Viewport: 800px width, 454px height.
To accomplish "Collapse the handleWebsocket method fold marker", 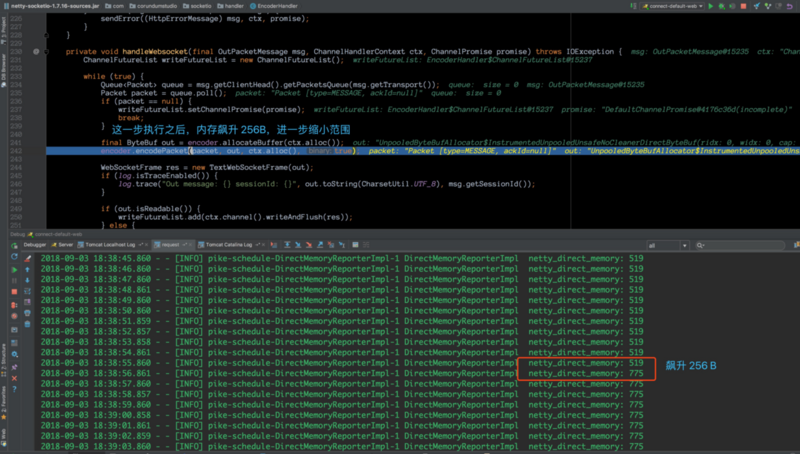I will pyautogui.click(x=46, y=52).
